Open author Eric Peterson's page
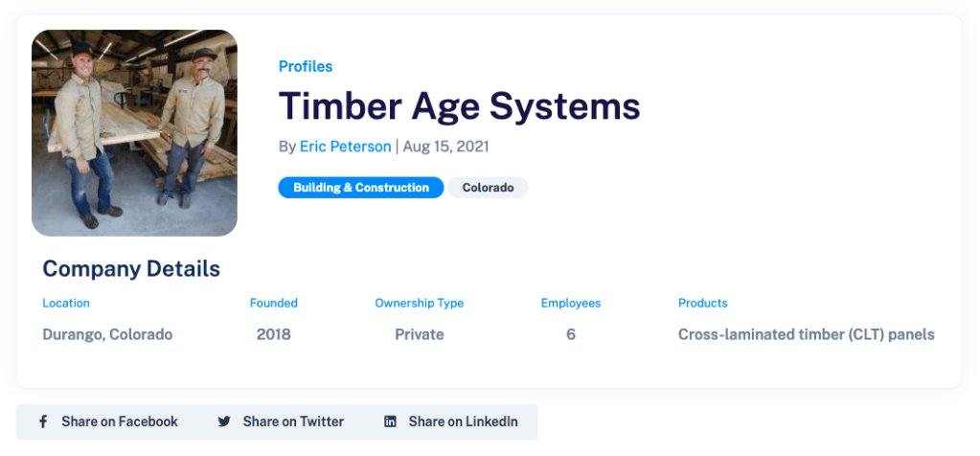The width and height of the screenshot is (980, 456). click(x=345, y=147)
